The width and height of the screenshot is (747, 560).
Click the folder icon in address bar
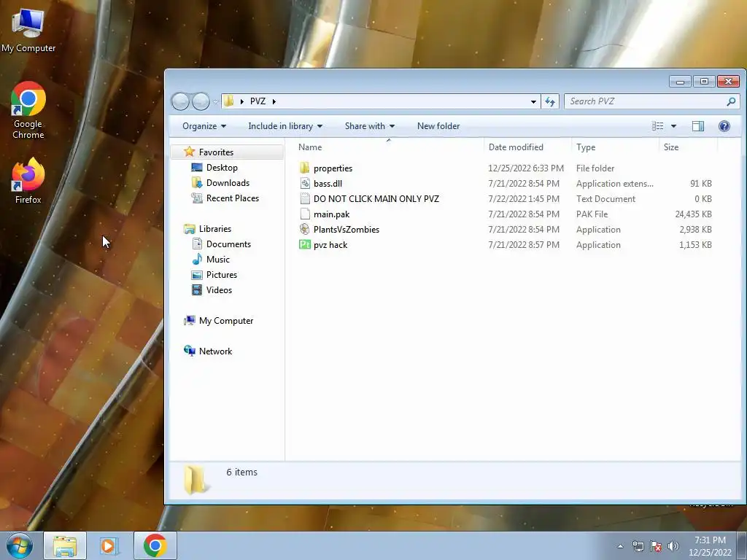(x=228, y=101)
